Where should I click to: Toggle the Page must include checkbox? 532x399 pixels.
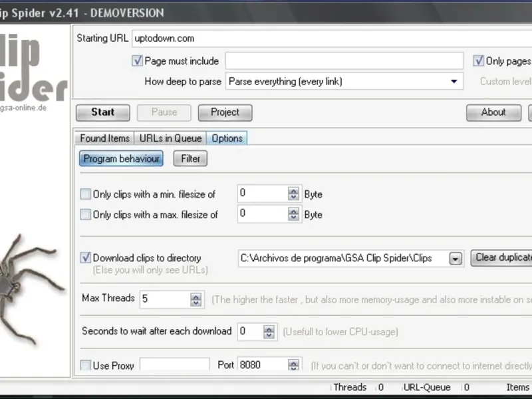pyautogui.click(x=137, y=61)
